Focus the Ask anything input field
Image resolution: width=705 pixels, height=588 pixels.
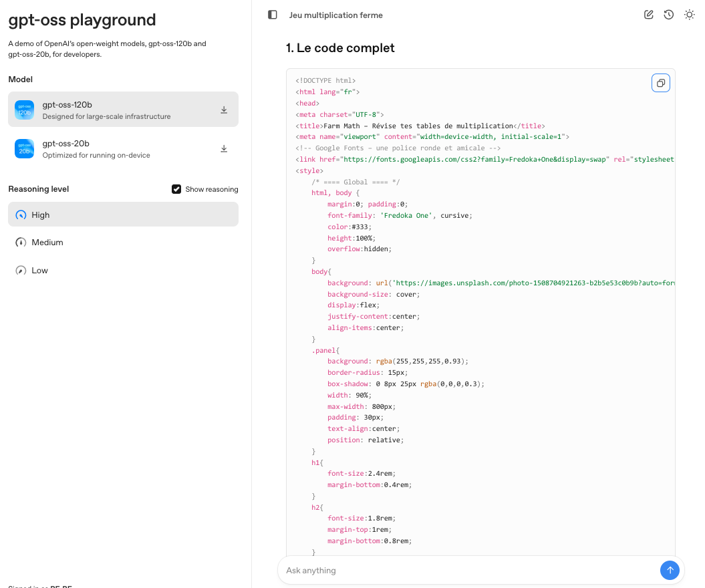(468, 571)
